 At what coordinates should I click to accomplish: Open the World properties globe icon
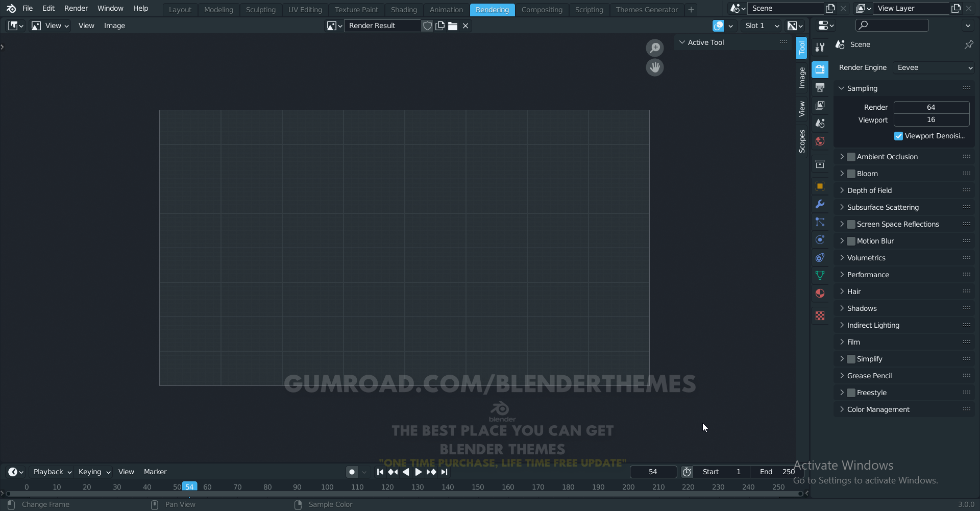pyautogui.click(x=820, y=141)
